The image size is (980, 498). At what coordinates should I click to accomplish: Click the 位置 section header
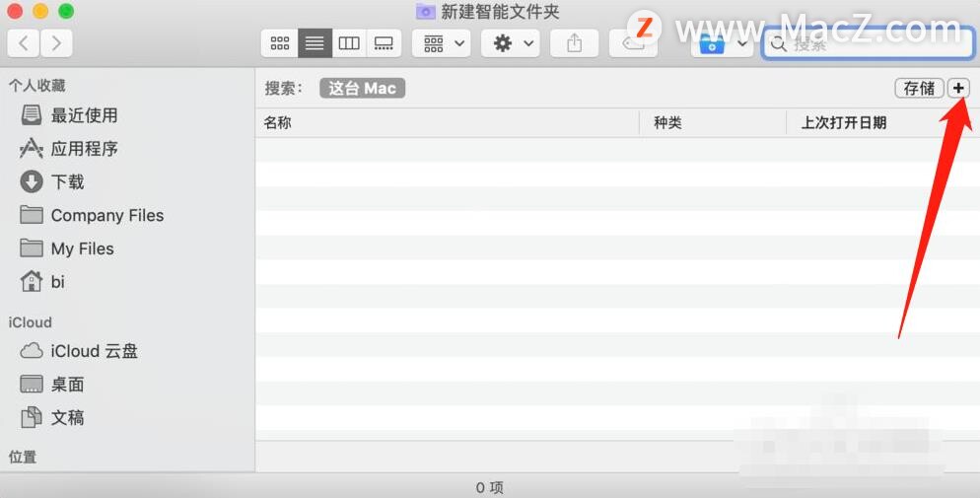pyautogui.click(x=23, y=457)
